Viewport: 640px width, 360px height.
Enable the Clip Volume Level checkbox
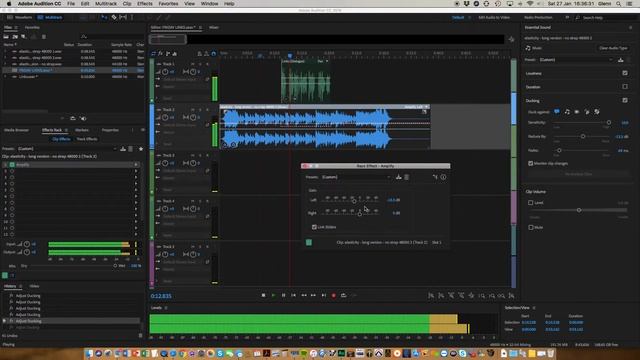coord(531,202)
